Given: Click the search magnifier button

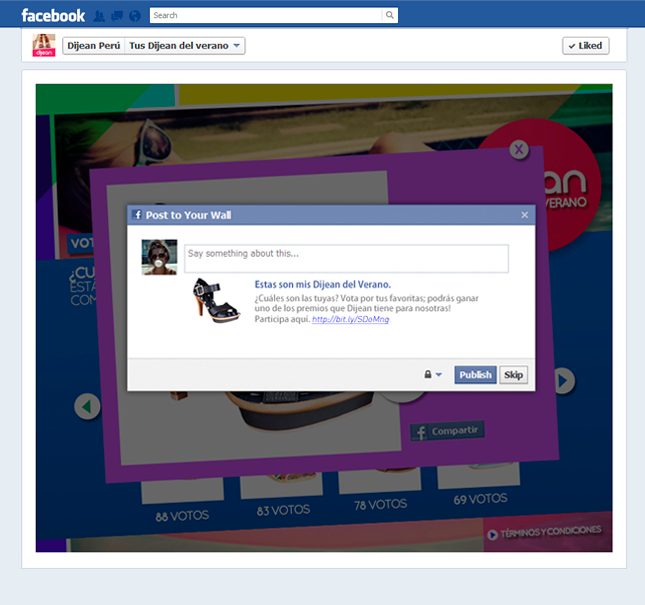Looking at the screenshot, I should (x=390, y=15).
